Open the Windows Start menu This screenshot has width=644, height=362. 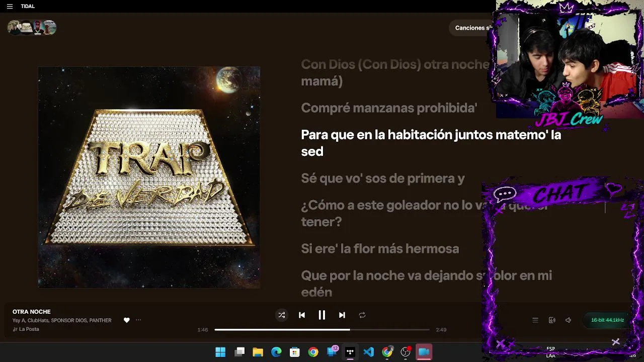220,352
